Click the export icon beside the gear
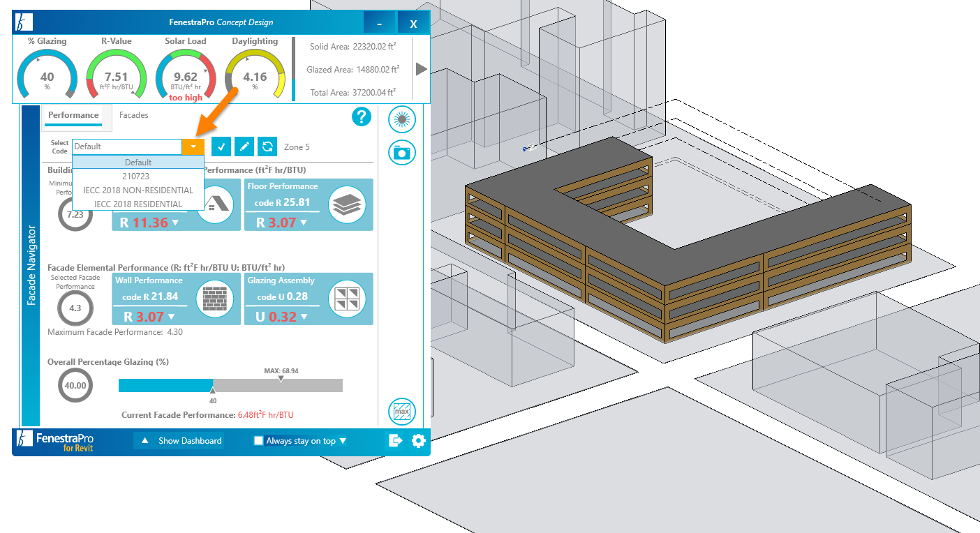Image resolution: width=980 pixels, height=533 pixels. (x=396, y=441)
